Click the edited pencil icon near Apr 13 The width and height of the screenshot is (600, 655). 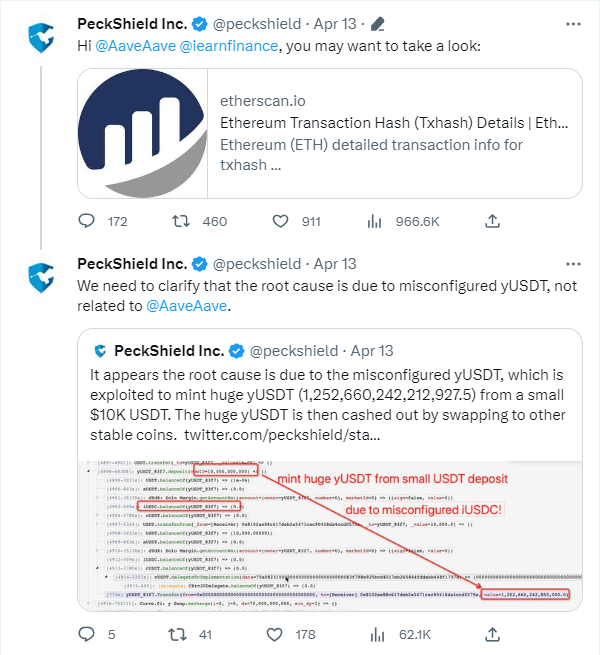[378, 24]
